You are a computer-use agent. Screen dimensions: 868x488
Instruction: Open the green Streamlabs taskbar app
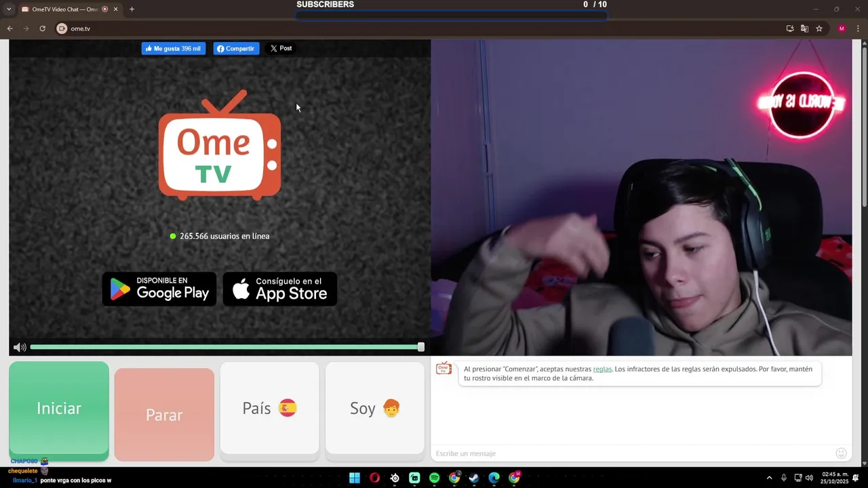tap(414, 478)
